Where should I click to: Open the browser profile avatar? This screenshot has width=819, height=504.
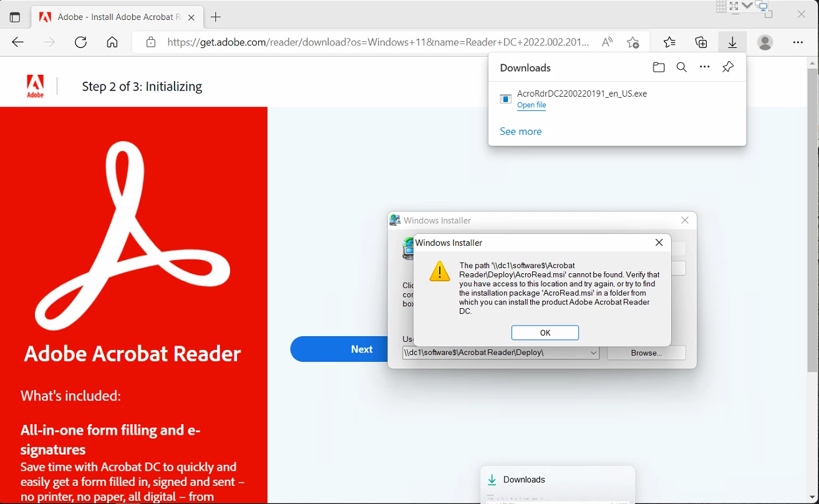click(765, 42)
